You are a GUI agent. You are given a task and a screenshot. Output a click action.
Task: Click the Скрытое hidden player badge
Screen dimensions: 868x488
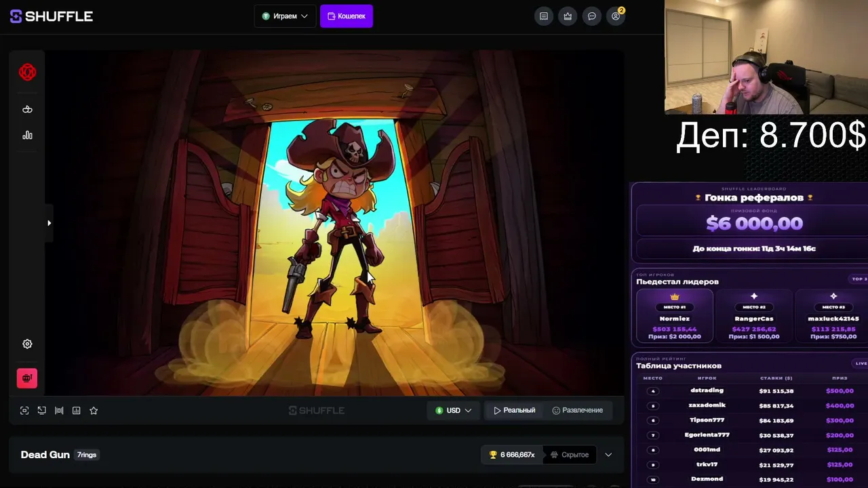[x=570, y=455]
